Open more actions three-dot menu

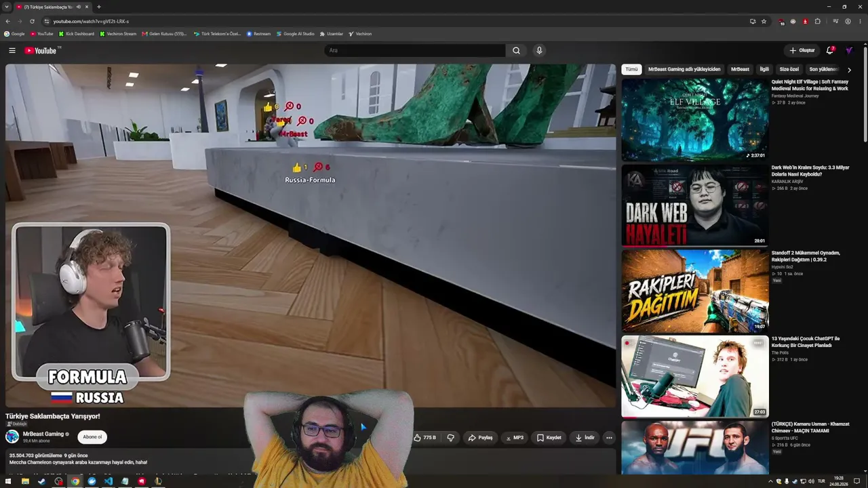[x=609, y=438]
